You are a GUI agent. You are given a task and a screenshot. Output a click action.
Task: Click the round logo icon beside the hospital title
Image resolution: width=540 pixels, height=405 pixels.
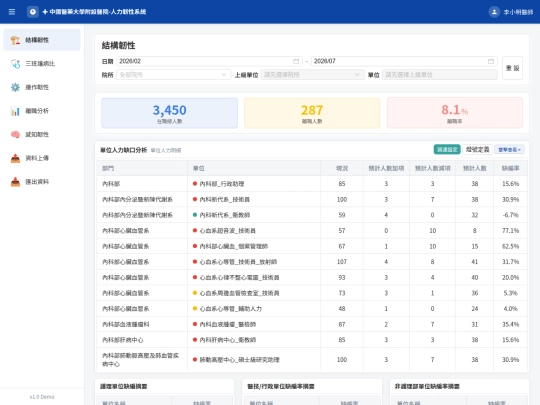pyautogui.click(x=33, y=12)
